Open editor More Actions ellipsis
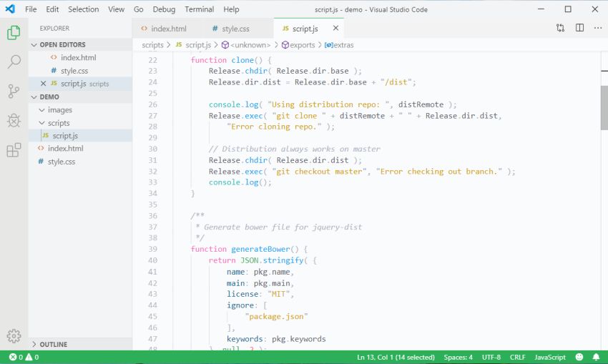This screenshot has width=608, height=364. click(597, 28)
